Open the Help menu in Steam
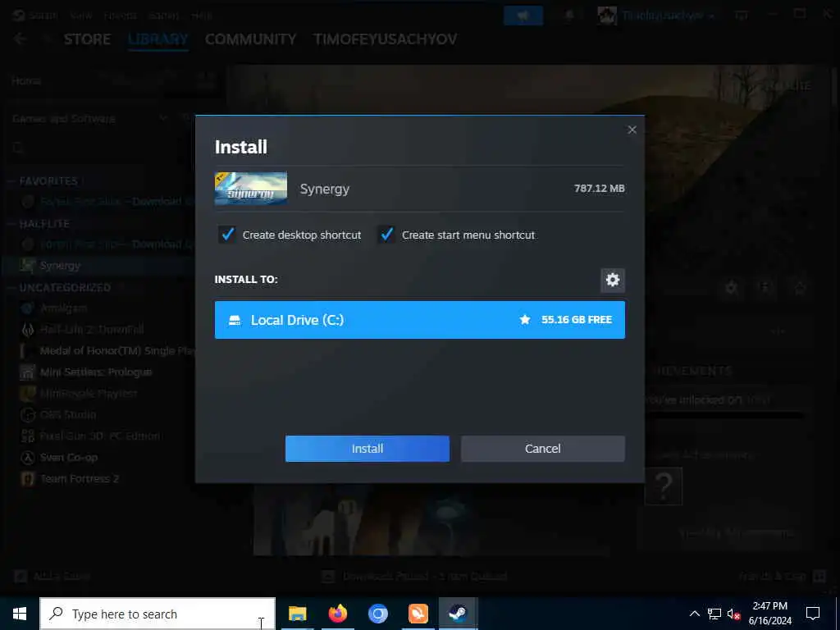840x630 pixels. [202, 15]
